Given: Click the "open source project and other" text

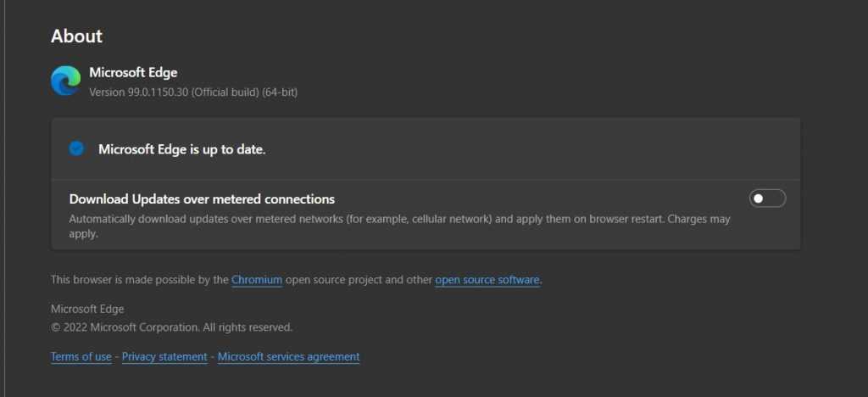Looking at the screenshot, I should [359, 280].
